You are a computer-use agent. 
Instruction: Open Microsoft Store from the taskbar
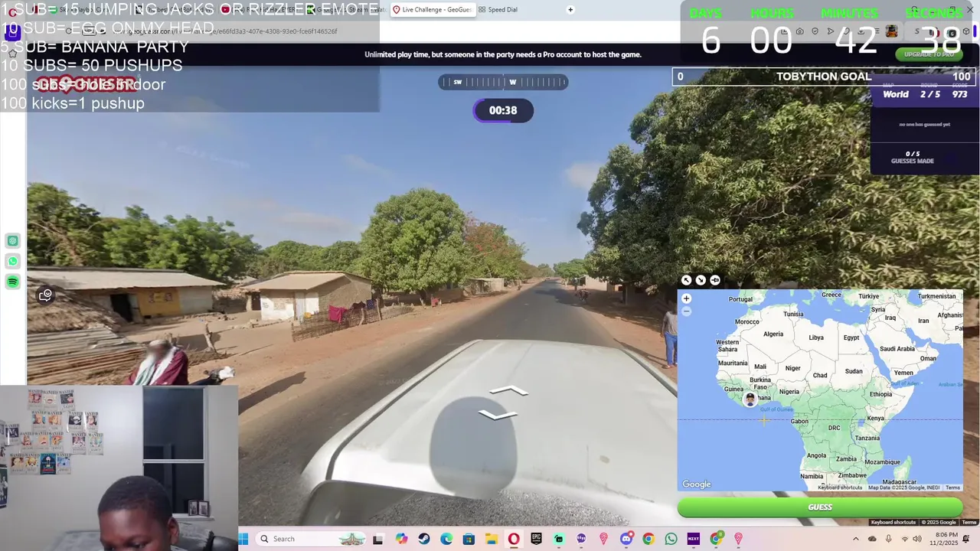[469, 539]
